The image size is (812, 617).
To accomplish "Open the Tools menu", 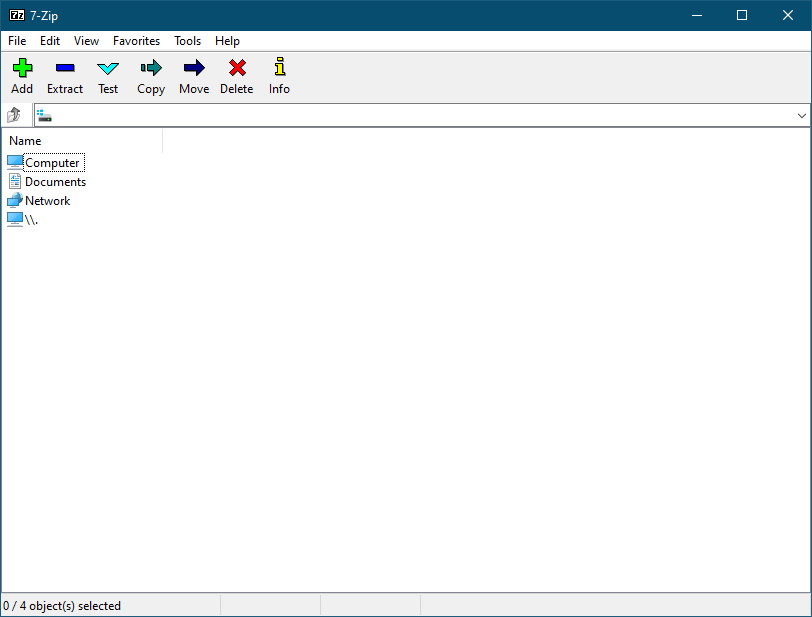I will click(187, 41).
